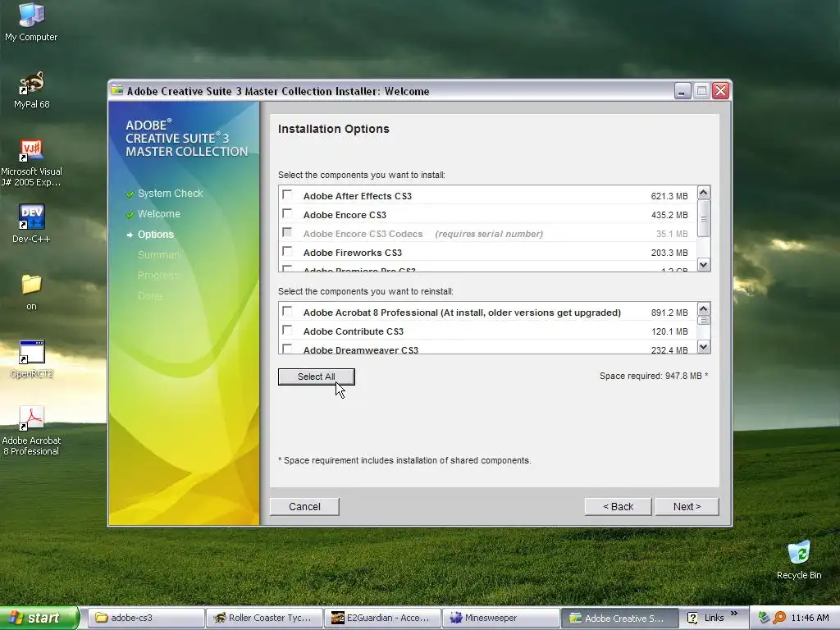Minimize the Adobe installer window
The image size is (840, 630).
coord(682,91)
